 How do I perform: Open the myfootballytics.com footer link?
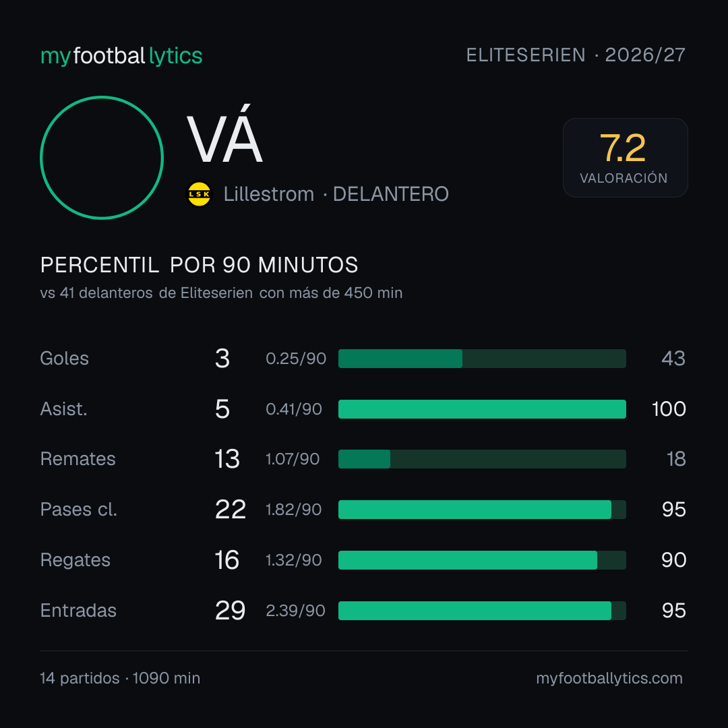pyautogui.click(x=609, y=678)
